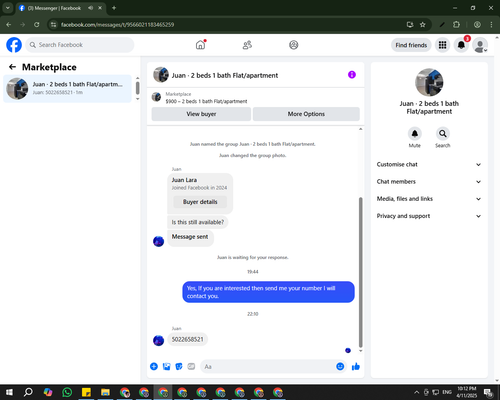Open a new browser tab
Image resolution: width=500 pixels, height=400 pixels.
point(114,8)
